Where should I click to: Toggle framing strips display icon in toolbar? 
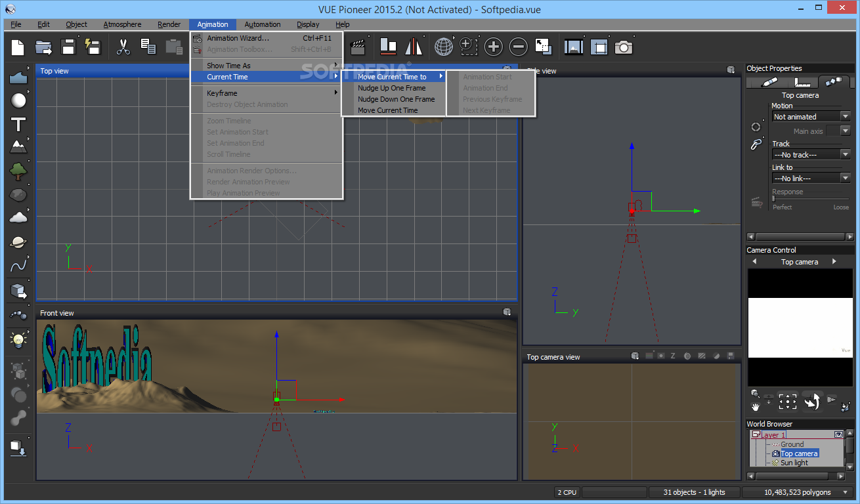tap(574, 47)
